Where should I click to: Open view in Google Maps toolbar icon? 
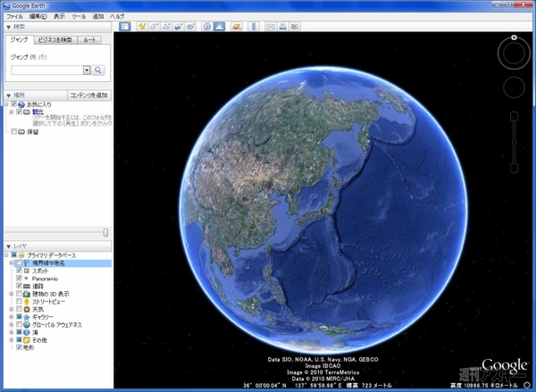295,26
